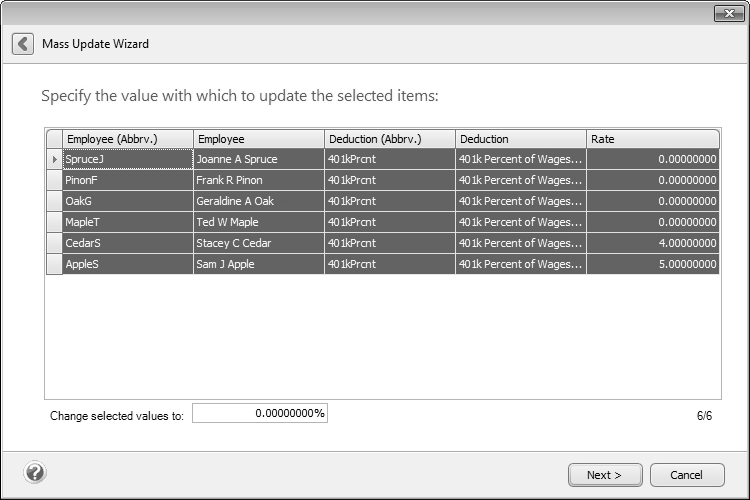Screen dimensions: 750x500
Task: Click the Ted W Maple employee cell
Action: click(x=258, y=222)
